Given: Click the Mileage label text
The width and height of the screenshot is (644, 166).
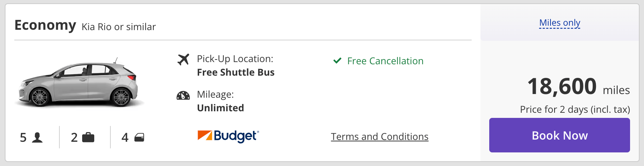Looking at the screenshot, I should (215, 94).
